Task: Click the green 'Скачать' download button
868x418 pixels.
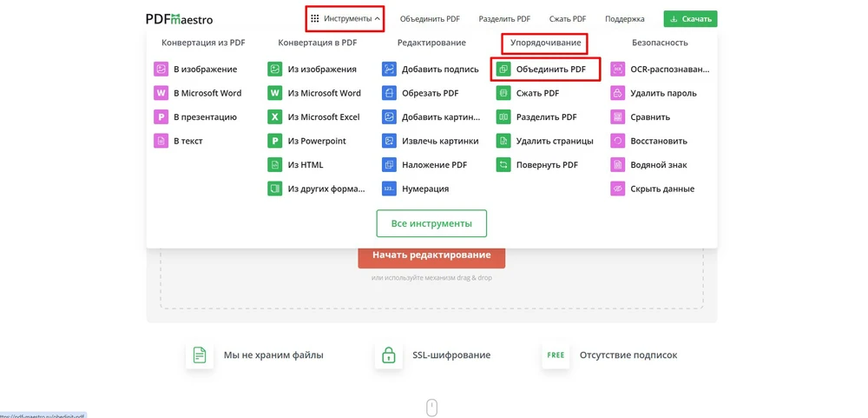Action: 690,19
